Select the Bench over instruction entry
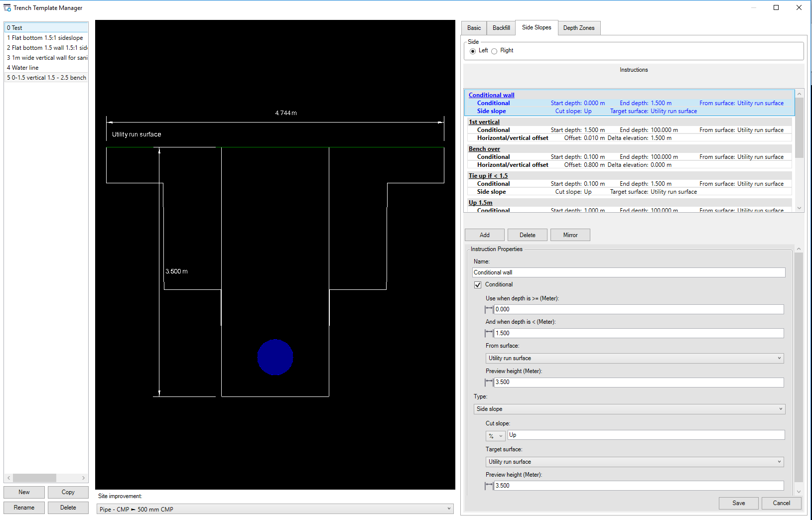This screenshot has width=812, height=520. click(x=484, y=148)
